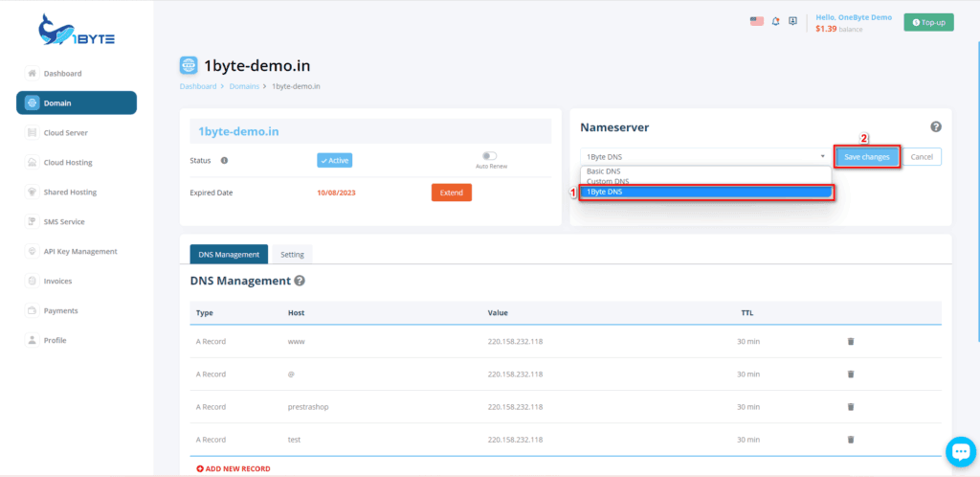Delete the @ A Record
Viewport: 980px width, 477px height.
pyautogui.click(x=850, y=374)
